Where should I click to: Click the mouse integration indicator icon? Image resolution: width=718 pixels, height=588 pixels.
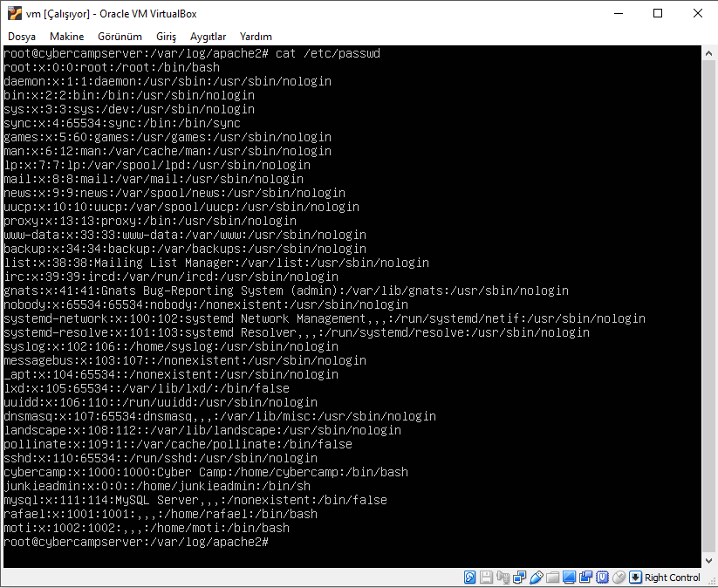619,577
